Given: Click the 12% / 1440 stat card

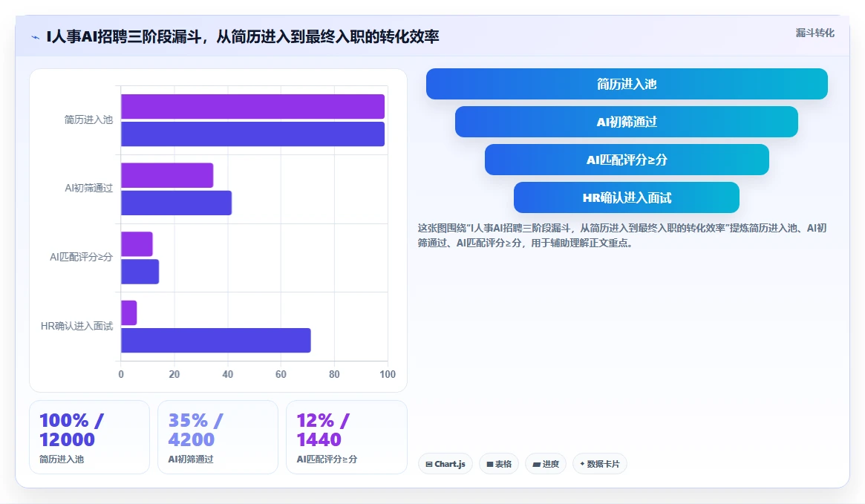Looking at the screenshot, I should 347,437.
